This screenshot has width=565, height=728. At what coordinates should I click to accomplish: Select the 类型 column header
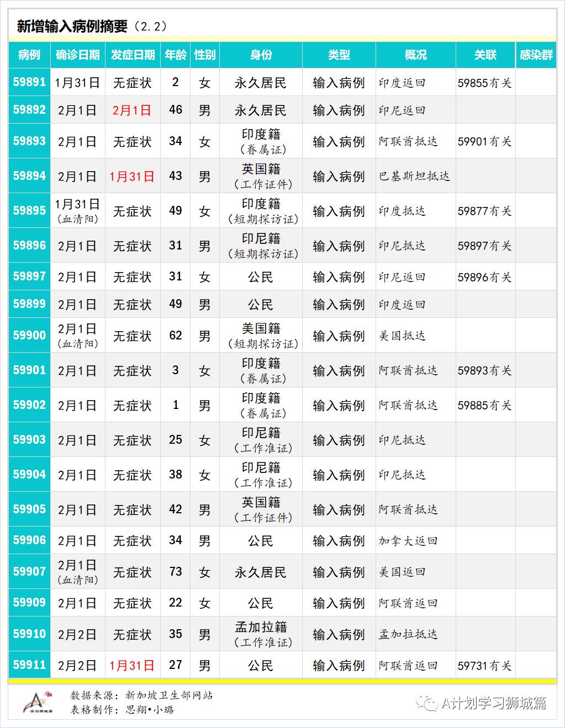click(338, 55)
